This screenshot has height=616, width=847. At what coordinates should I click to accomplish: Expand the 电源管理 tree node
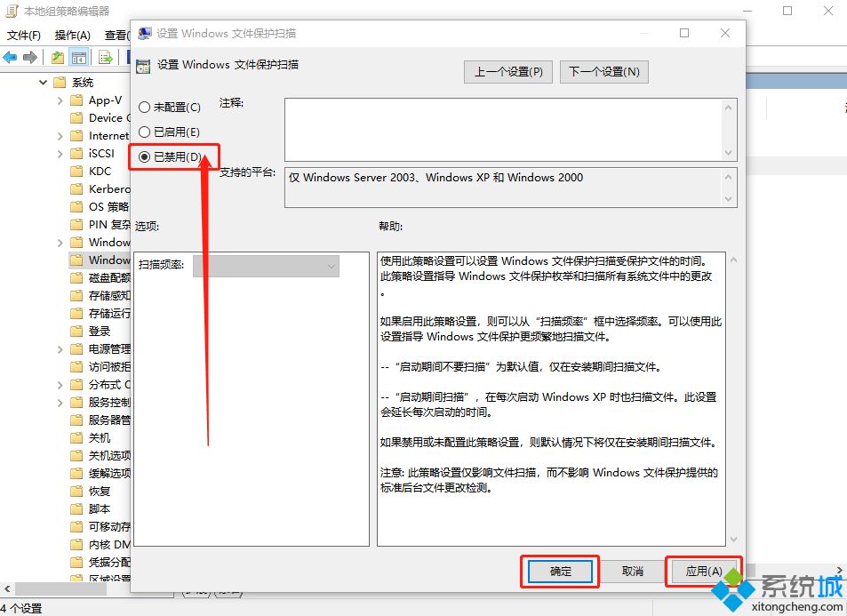[x=60, y=349]
